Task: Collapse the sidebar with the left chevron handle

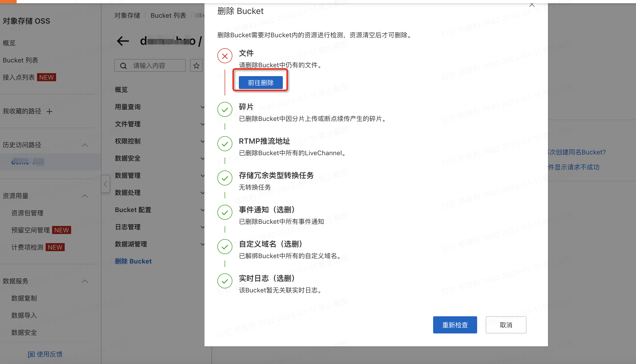Action: 105,184
